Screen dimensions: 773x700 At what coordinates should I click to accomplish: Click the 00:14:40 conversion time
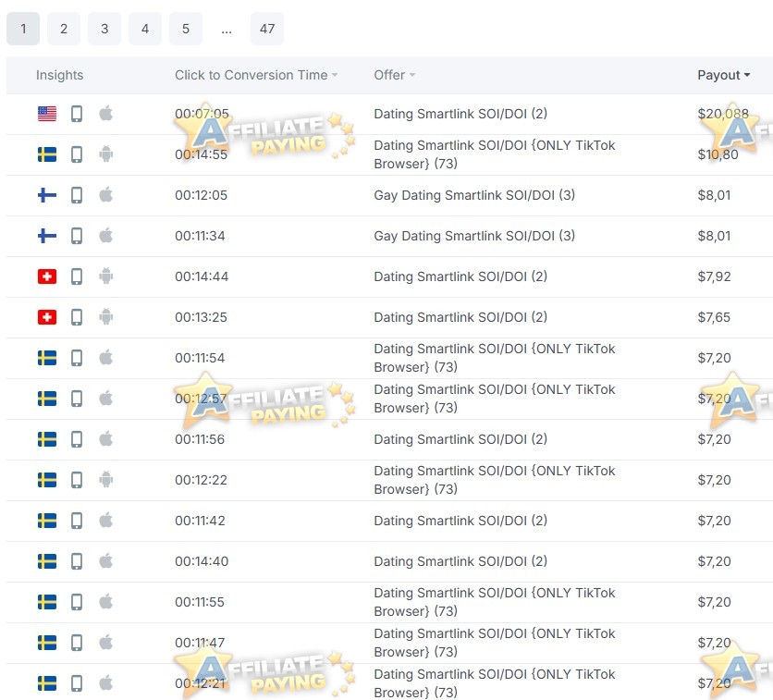pos(202,561)
